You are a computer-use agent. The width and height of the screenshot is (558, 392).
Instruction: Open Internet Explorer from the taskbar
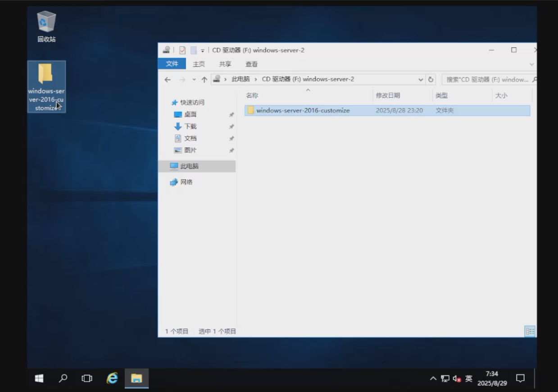tap(112, 378)
